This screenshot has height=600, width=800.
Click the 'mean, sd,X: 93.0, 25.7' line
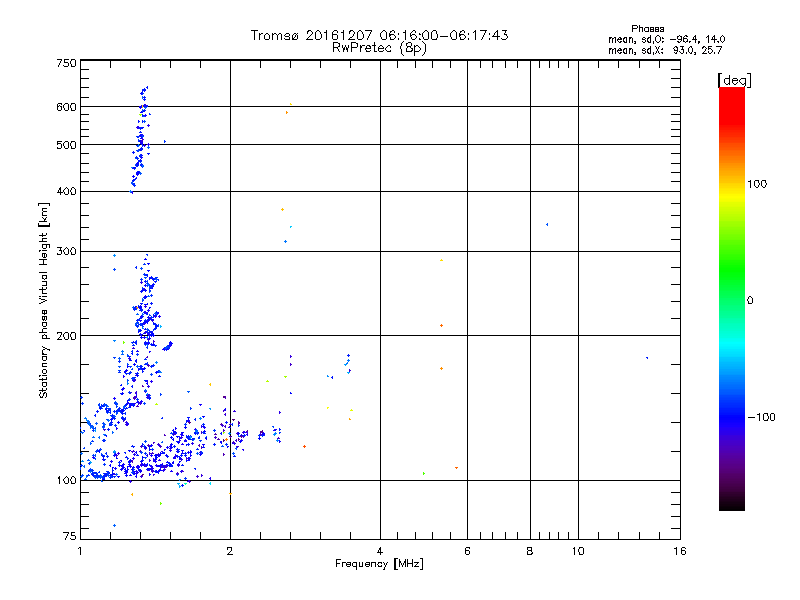pos(665,50)
